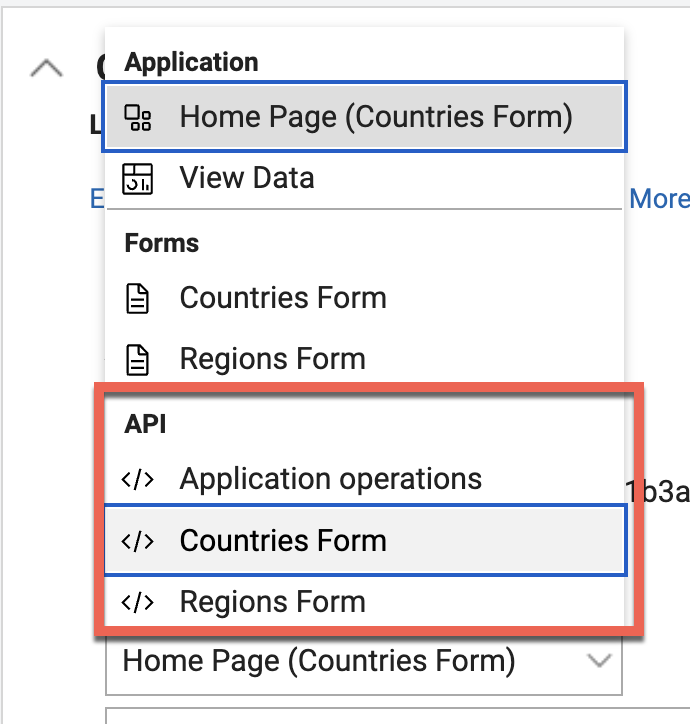Click code icon beside Application operations
This screenshot has height=724, width=690.
click(137, 479)
